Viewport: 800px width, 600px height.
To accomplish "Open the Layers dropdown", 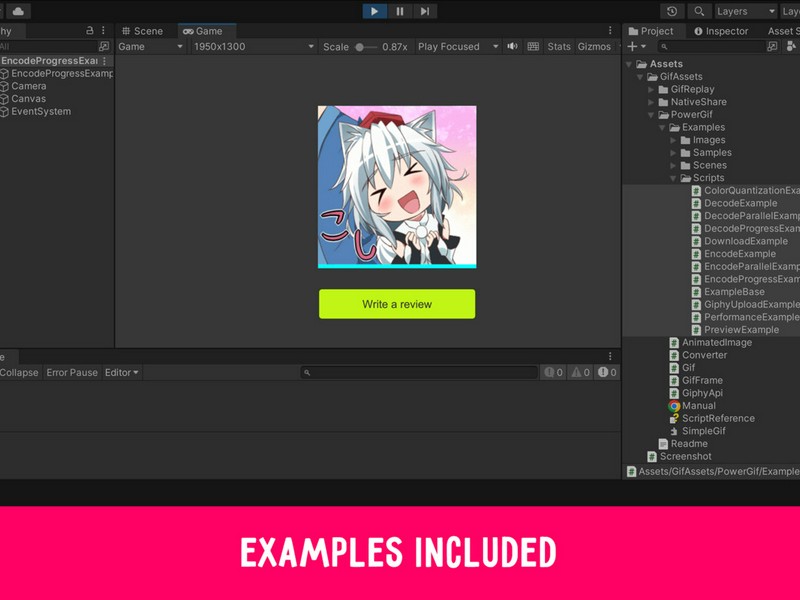I will pyautogui.click(x=745, y=11).
